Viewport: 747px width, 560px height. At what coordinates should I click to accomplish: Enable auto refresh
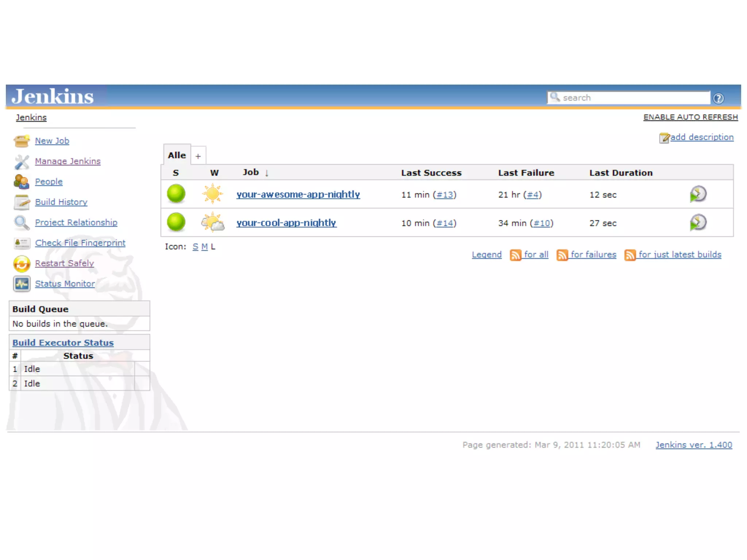pyautogui.click(x=690, y=117)
